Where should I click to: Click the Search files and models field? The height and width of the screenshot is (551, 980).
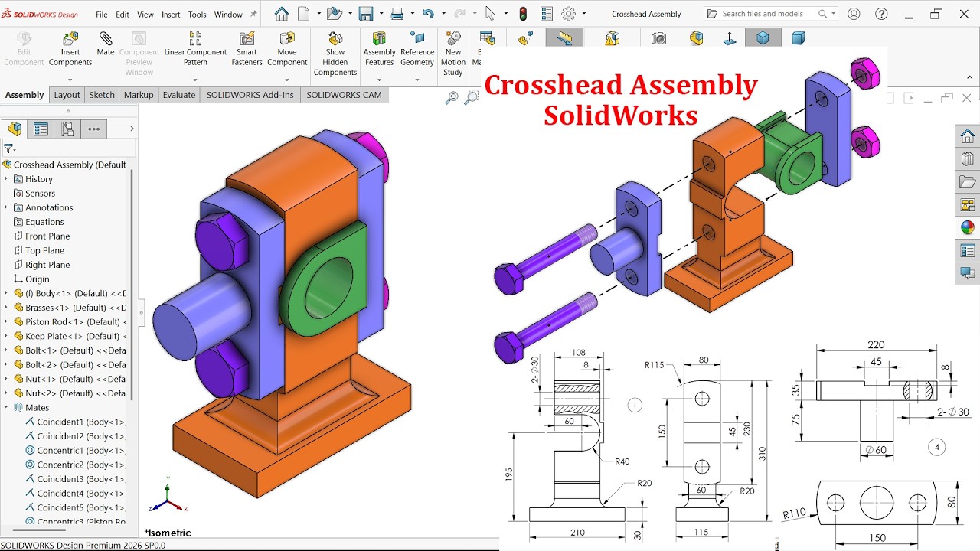pyautogui.click(x=771, y=14)
